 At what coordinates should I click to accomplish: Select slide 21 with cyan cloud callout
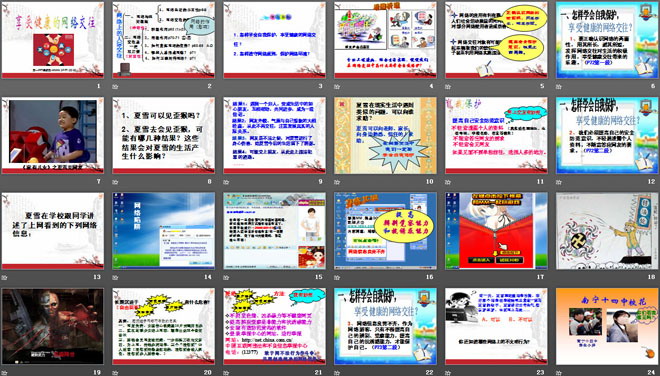tap(274, 326)
